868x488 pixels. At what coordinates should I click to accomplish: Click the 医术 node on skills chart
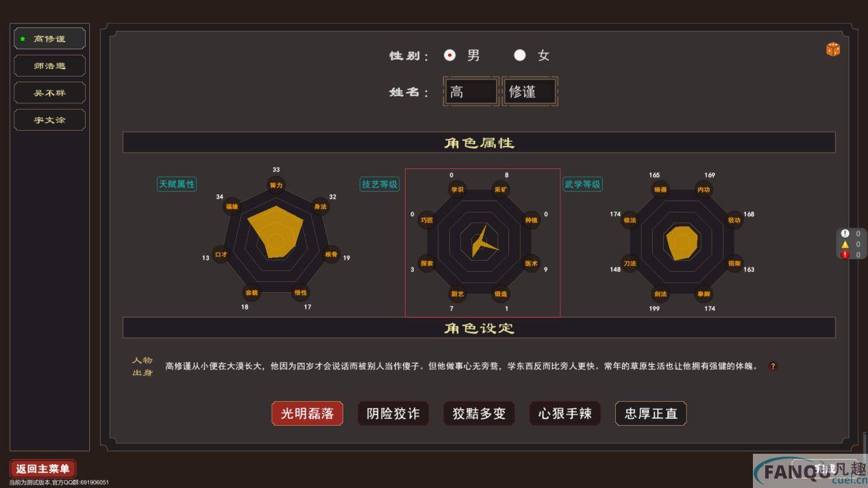coord(531,263)
